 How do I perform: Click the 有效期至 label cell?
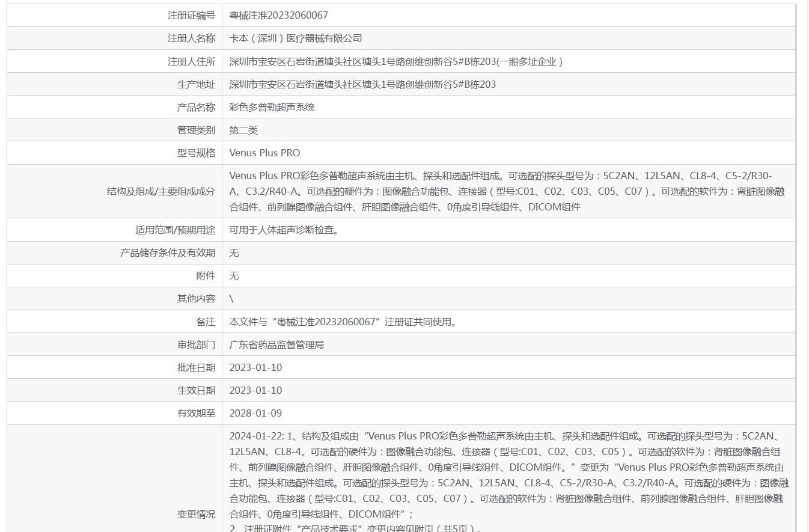(x=114, y=413)
